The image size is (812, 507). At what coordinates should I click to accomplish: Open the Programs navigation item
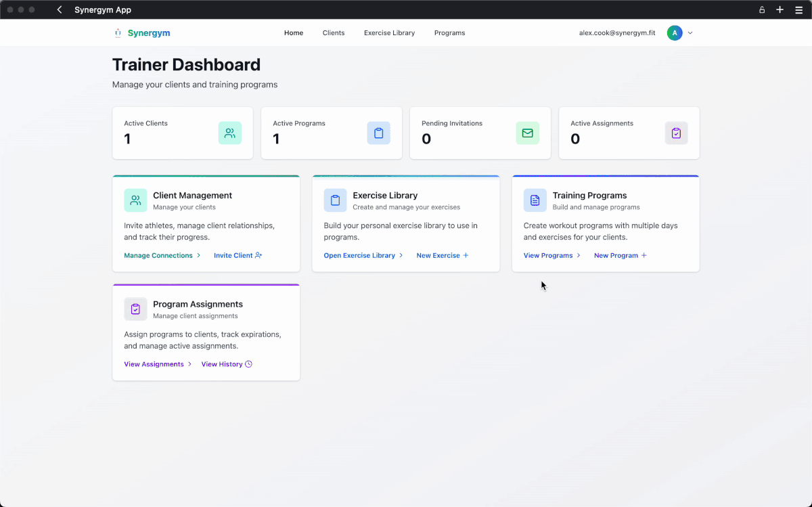(449, 32)
